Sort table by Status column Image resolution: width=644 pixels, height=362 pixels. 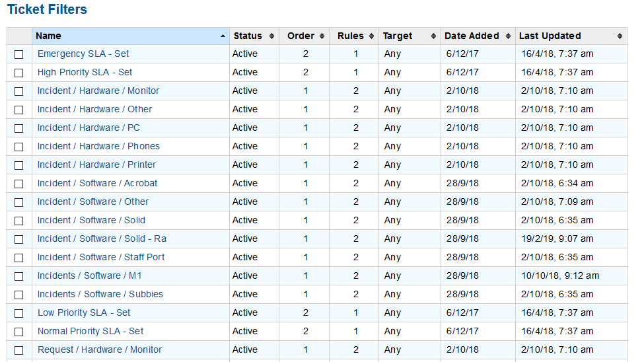[x=248, y=36]
